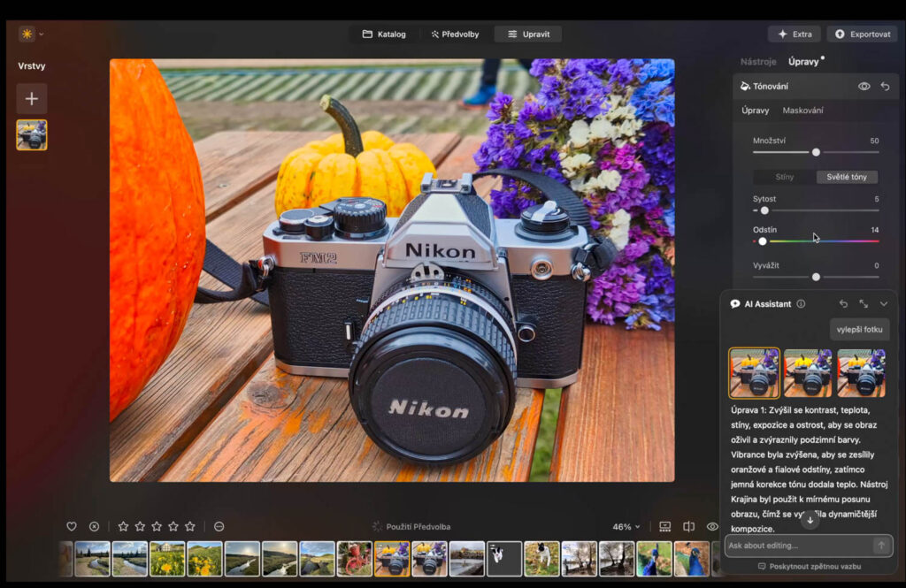
Task: Click the more options ellipsis icon
Action: pyautogui.click(x=219, y=526)
